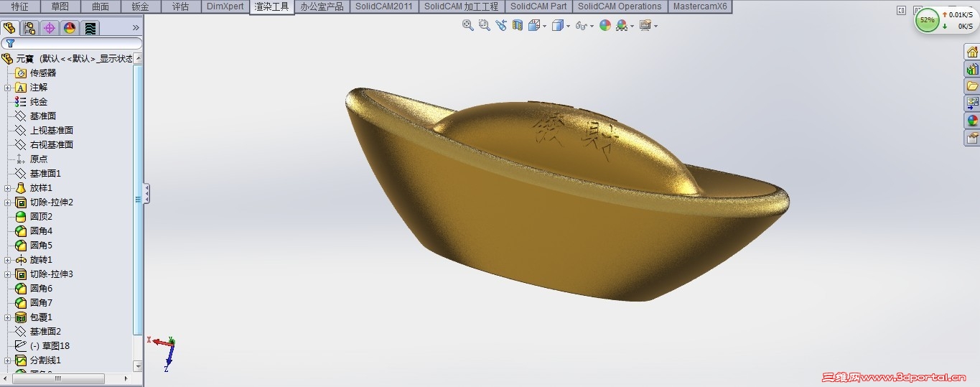Click the feature tree filter field
This screenshot has height=387, width=980.
pos(72,44)
